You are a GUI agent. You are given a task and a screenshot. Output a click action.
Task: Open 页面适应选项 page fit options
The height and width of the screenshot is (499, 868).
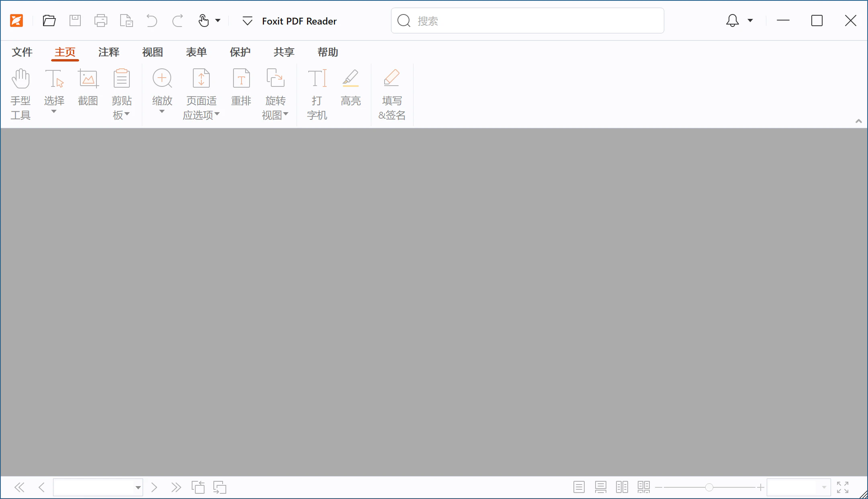[201, 94]
